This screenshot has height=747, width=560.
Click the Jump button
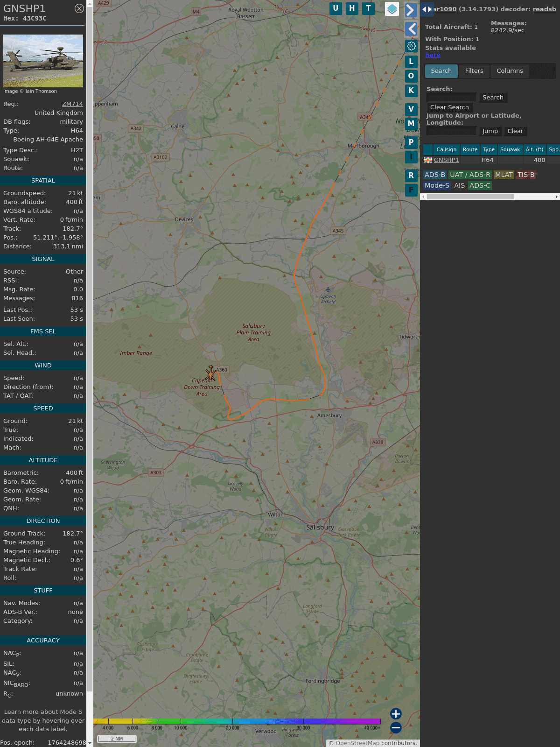pos(490,131)
